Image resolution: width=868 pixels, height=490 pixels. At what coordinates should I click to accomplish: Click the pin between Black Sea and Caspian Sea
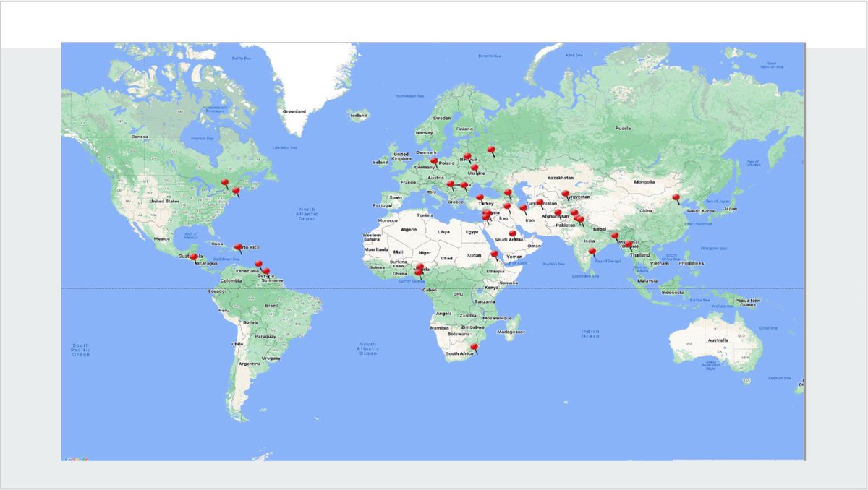pyautogui.click(x=508, y=194)
